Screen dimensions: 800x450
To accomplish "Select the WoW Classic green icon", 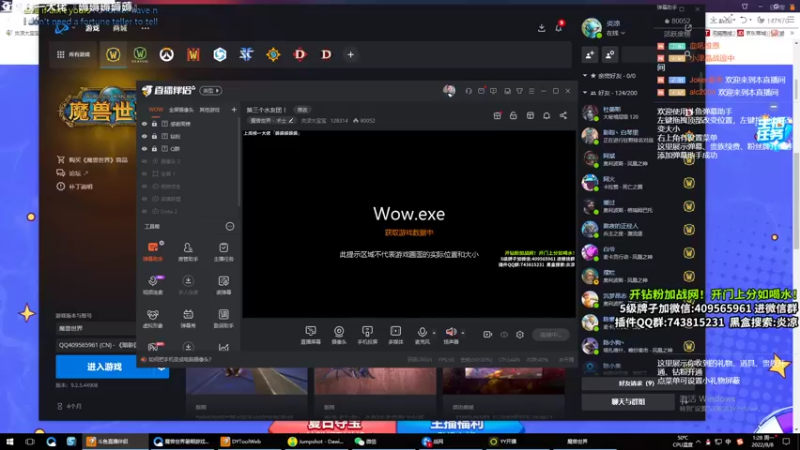I will [140, 54].
